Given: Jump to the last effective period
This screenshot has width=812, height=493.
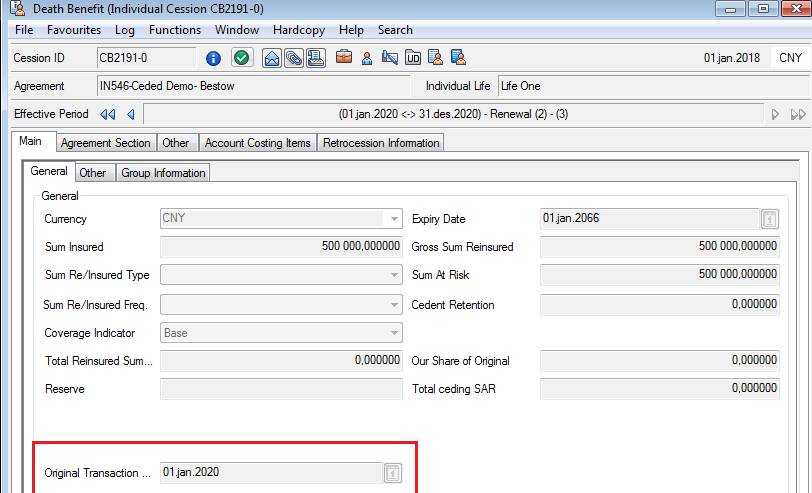Looking at the screenshot, I should click(798, 114).
